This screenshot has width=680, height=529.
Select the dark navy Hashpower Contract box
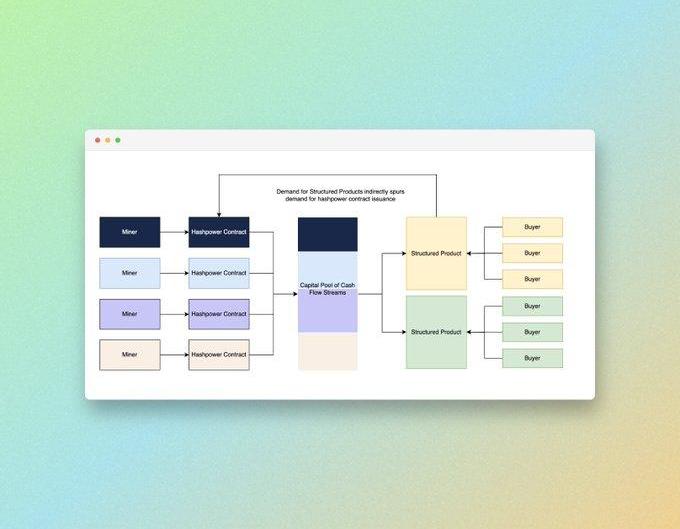tap(219, 232)
